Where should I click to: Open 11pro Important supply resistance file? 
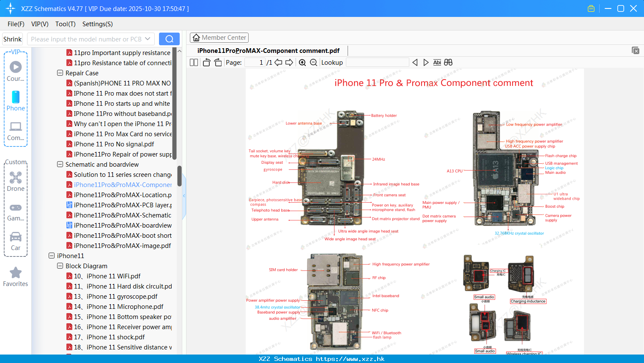pos(118,52)
